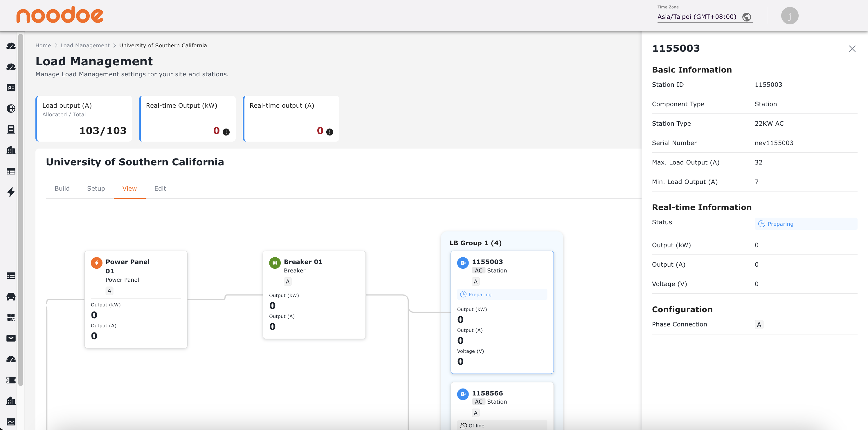This screenshot has width=868, height=430.
Task: Switch to the Edit tab
Action: 160,189
